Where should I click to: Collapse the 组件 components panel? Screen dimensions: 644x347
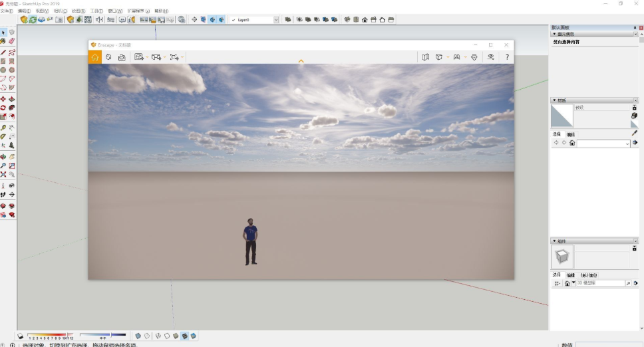(554, 241)
